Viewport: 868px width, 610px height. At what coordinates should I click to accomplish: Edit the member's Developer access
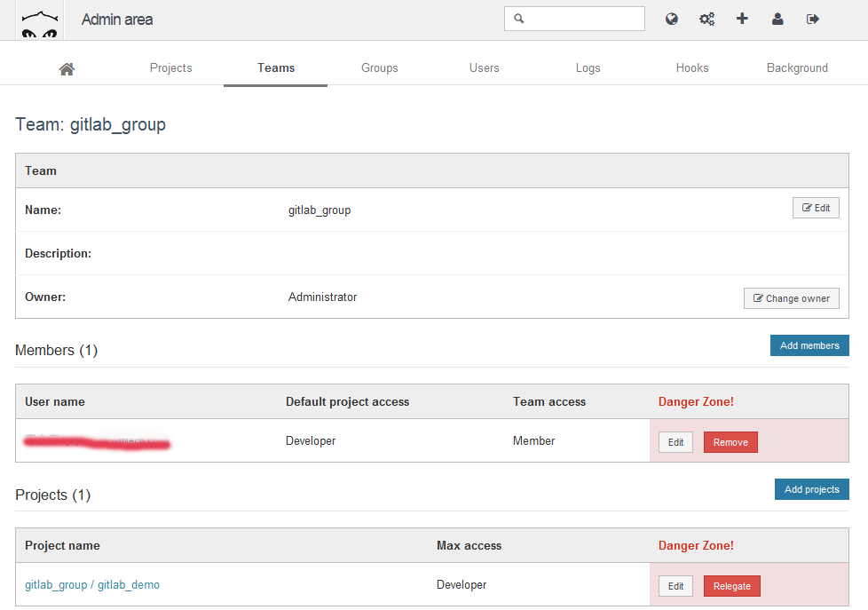pos(675,442)
